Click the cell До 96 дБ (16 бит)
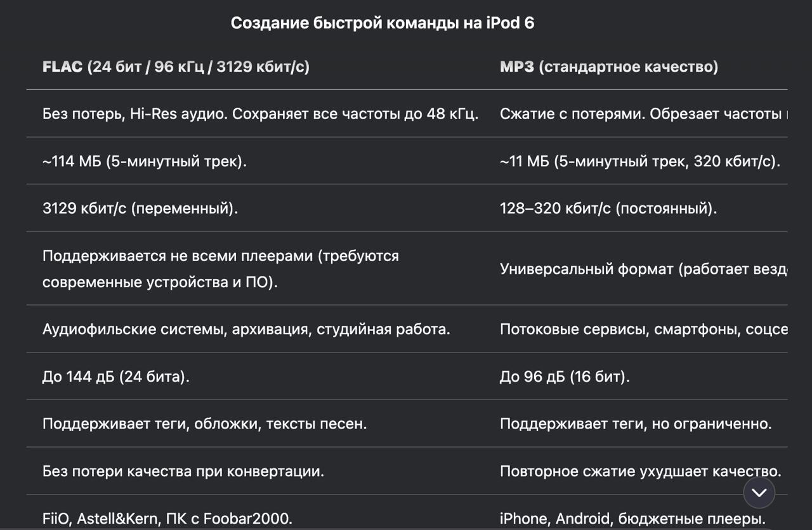 565,377
